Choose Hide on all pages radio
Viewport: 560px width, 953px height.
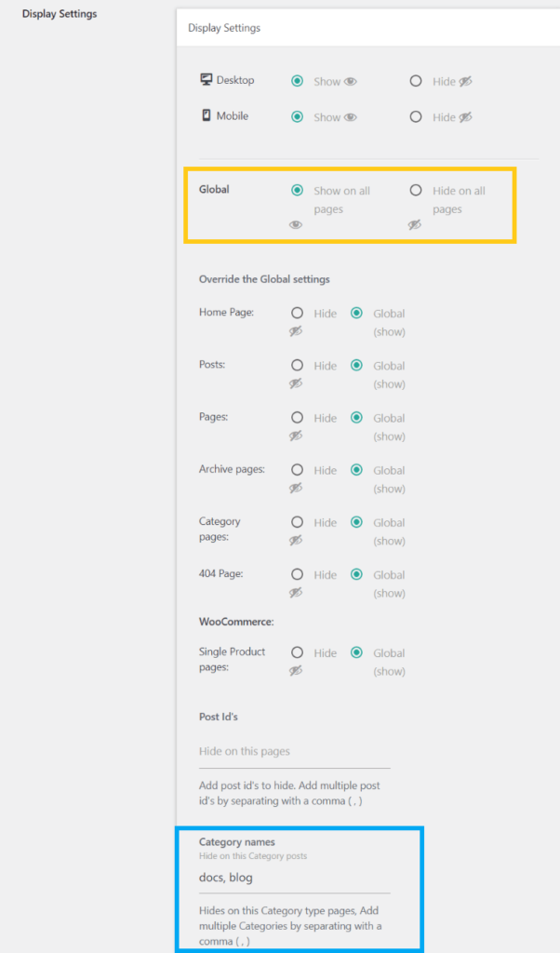point(416,190)
